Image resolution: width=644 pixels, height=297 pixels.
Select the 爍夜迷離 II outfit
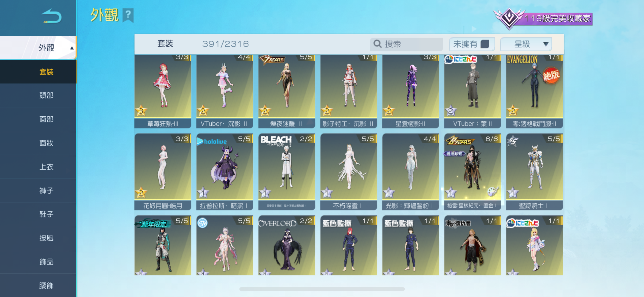pyautogui.click(x=287, y=91)
